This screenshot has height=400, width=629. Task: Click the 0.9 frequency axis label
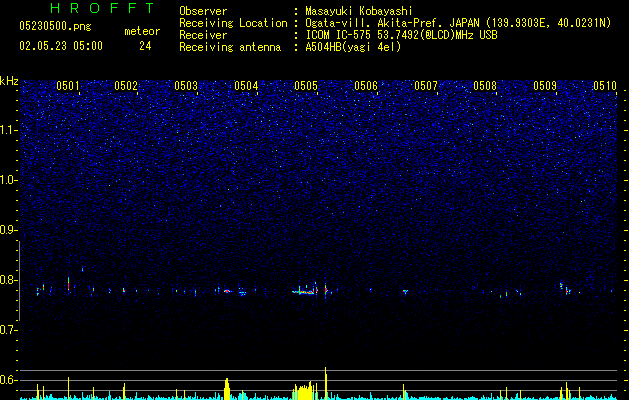[x=8, y=230]
